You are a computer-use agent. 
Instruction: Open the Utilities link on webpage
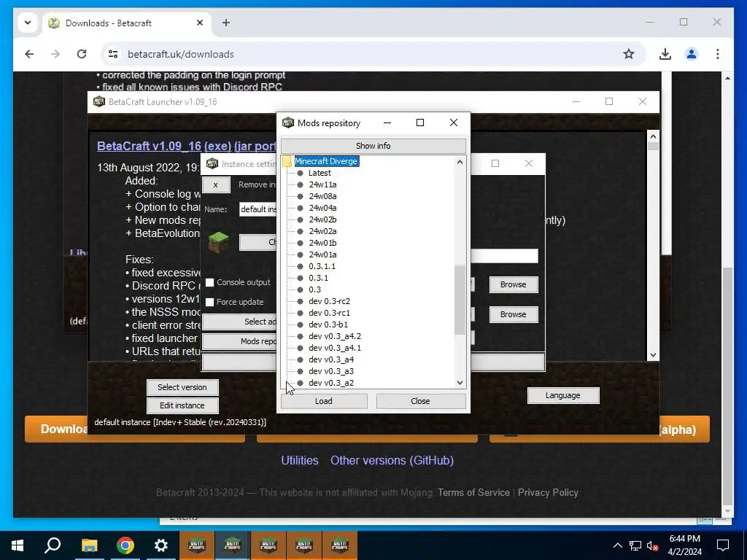click(300, 461)
